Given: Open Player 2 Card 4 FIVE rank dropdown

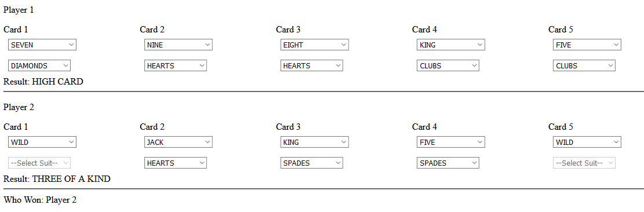Looking at the screenshot, I should (x=451, y=142).
